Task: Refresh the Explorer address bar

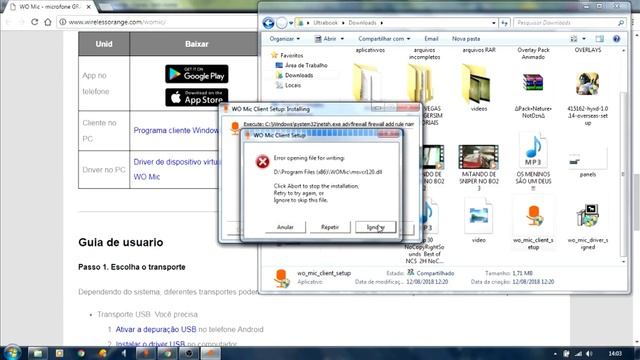Action: click(504, 23)
